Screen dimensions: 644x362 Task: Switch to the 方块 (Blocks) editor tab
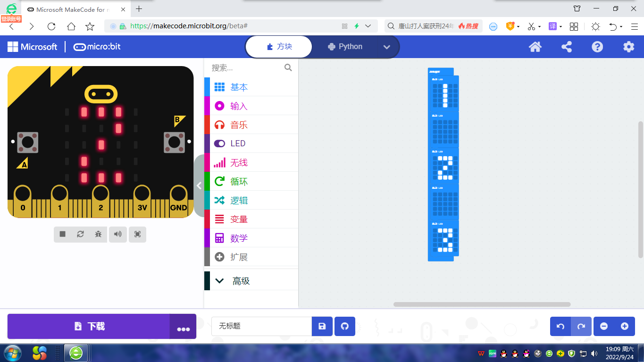point(279,47)
